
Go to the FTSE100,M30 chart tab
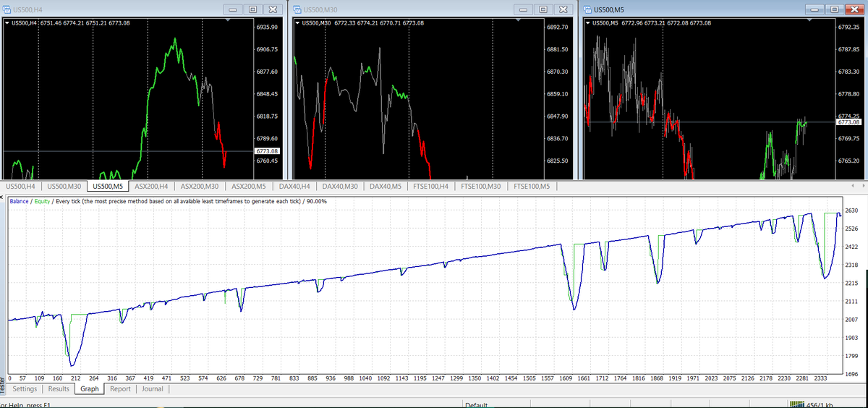pos(482,187)
